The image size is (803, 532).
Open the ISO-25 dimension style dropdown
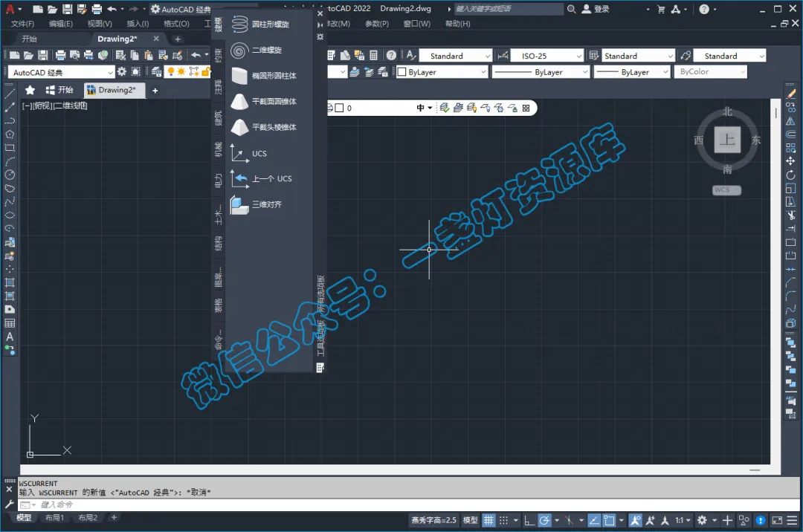coord(547,56)
